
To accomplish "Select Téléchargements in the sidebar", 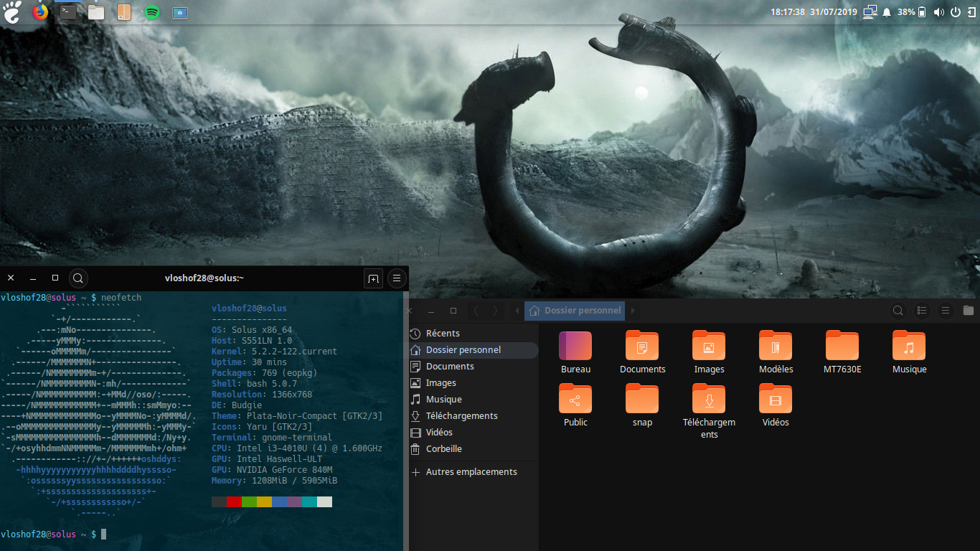I will coord(461,416).
